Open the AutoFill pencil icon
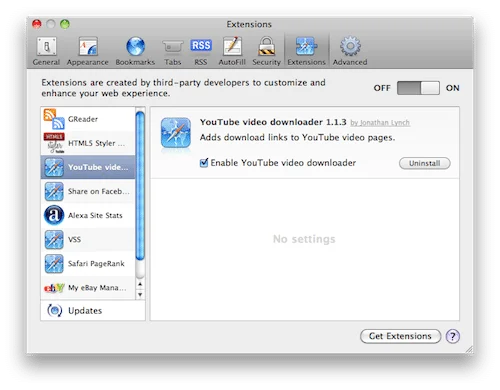The width and height of the screenshot is (500, 390). pos(232,46)
